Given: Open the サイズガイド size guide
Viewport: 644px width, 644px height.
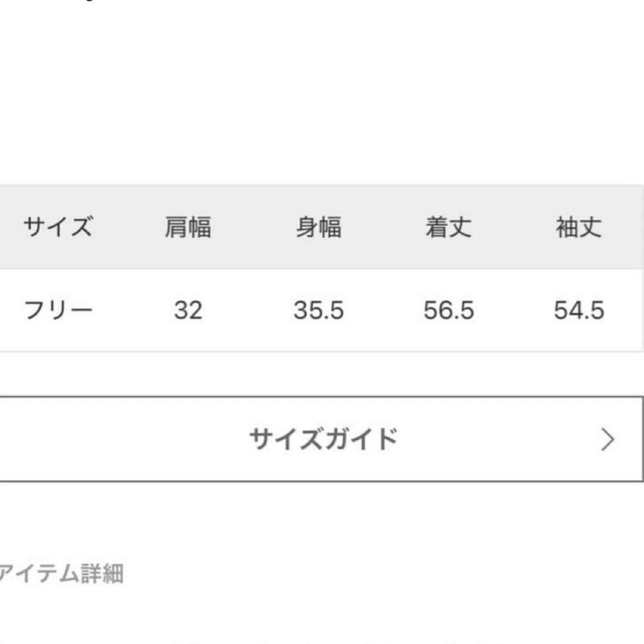Looking at the screenshot, I should [322, 439].
